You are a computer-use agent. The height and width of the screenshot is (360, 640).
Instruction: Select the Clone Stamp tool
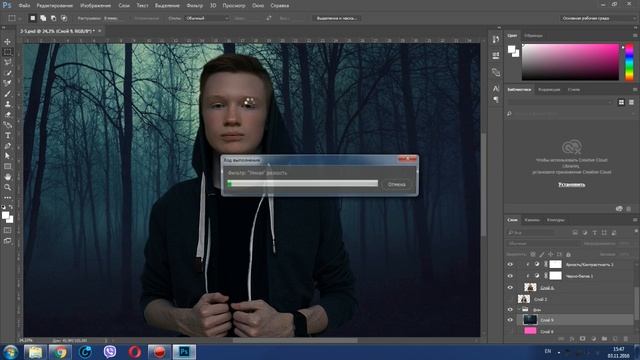tap(7, 104)
